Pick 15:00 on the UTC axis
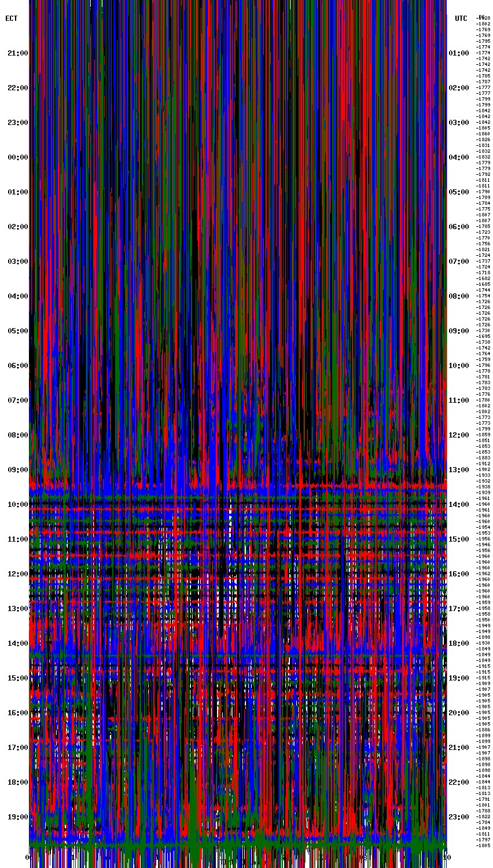 [x=459, y=539]
